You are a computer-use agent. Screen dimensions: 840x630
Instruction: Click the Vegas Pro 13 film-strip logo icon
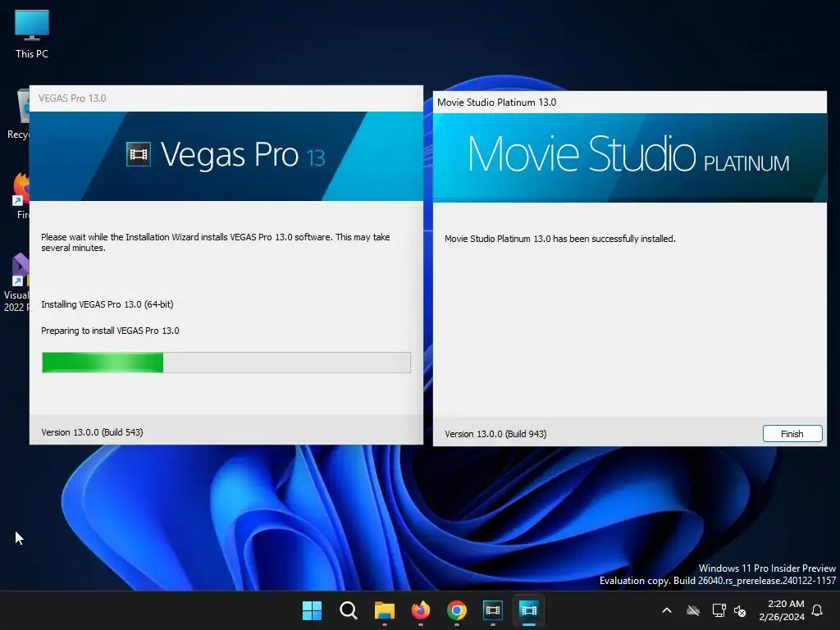coord(138,155)
